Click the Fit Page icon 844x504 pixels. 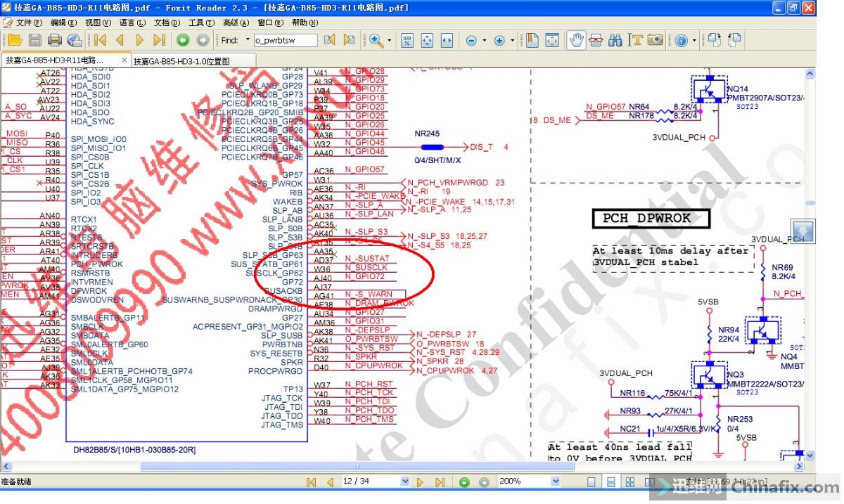[427, 41]
